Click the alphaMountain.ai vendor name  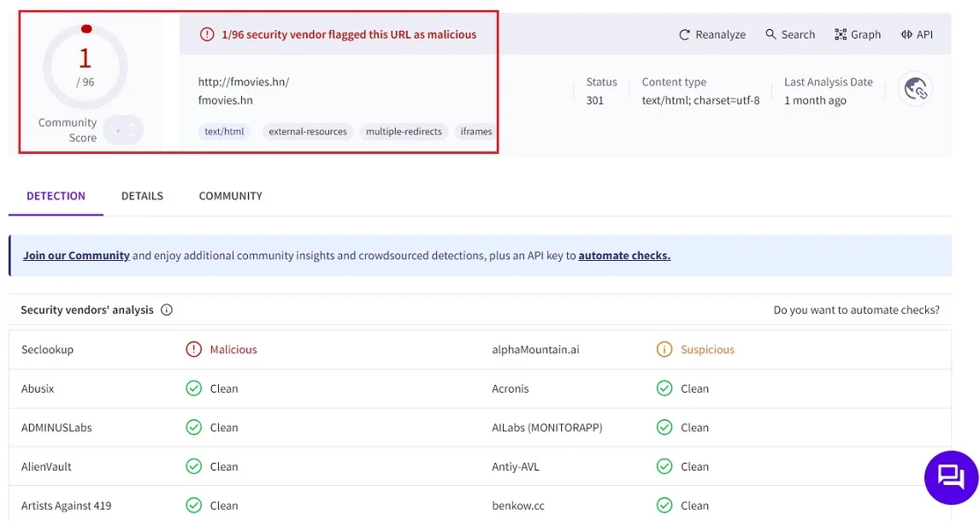click(x=535, y=349)
